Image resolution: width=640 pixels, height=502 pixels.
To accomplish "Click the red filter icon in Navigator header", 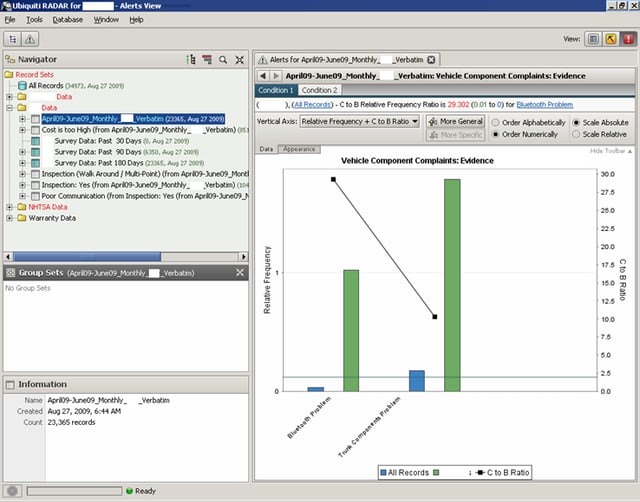I will click(207, 60).
